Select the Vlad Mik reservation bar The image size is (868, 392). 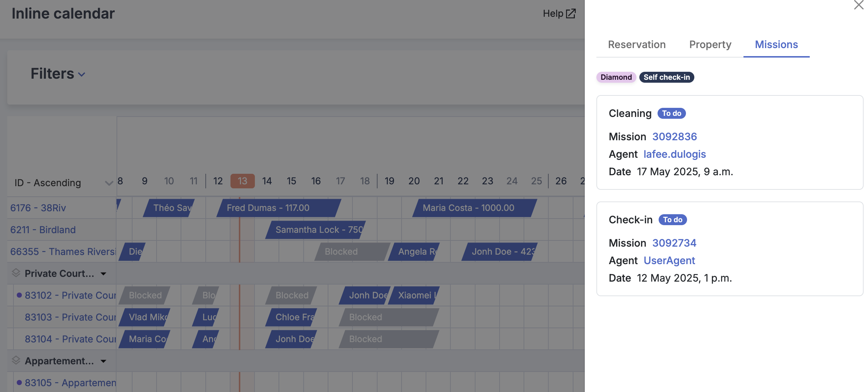tap(144, 317)
